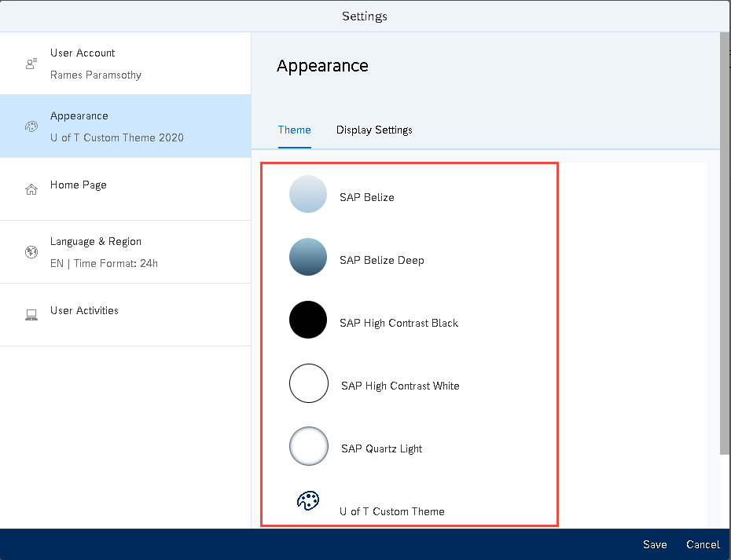Click the User Account person icon

(x=31, y=64)
